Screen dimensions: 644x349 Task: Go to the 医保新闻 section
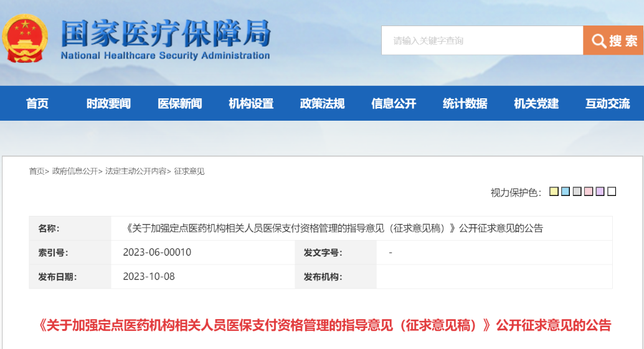pyautogui.click(x=180, y=104)
